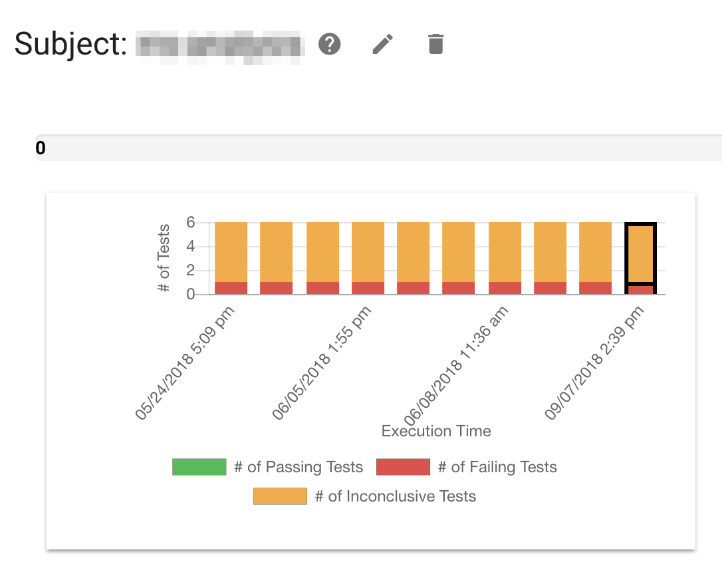This screenshot has height=588, width=722.
Task: Click the 09/07/2018 2:39 pm axis label
Action: pyautogui.click(x=596, y=363)
